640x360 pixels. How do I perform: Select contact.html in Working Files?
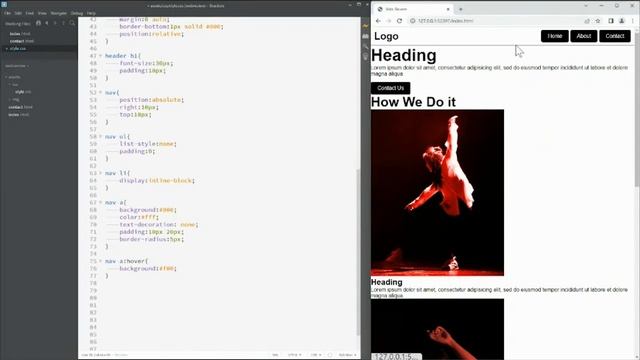pyautogui.click(x=22, y=41)
